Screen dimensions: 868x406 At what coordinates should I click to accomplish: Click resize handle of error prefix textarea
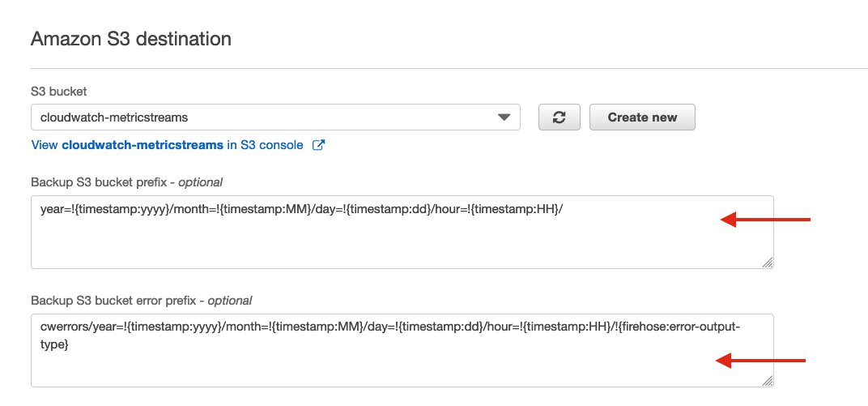[x=768, y=381]
